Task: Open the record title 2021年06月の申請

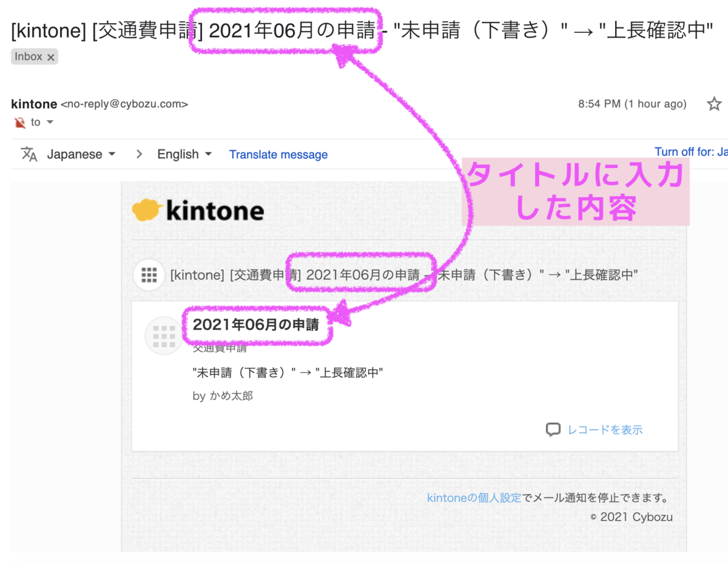Action: click(x=255, y=325)
